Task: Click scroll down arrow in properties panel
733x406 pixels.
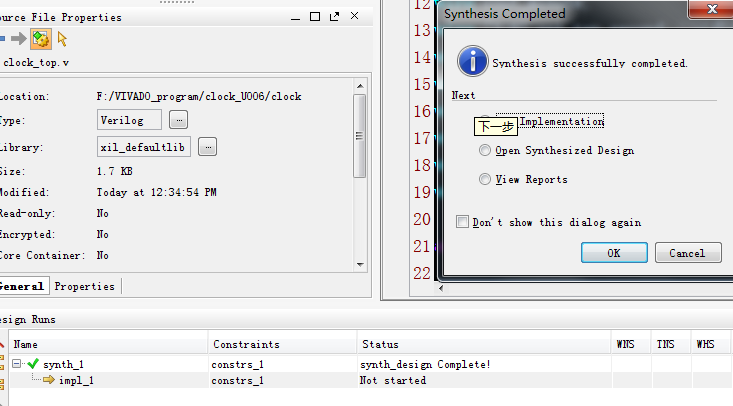Action: [x=360, y=265]
